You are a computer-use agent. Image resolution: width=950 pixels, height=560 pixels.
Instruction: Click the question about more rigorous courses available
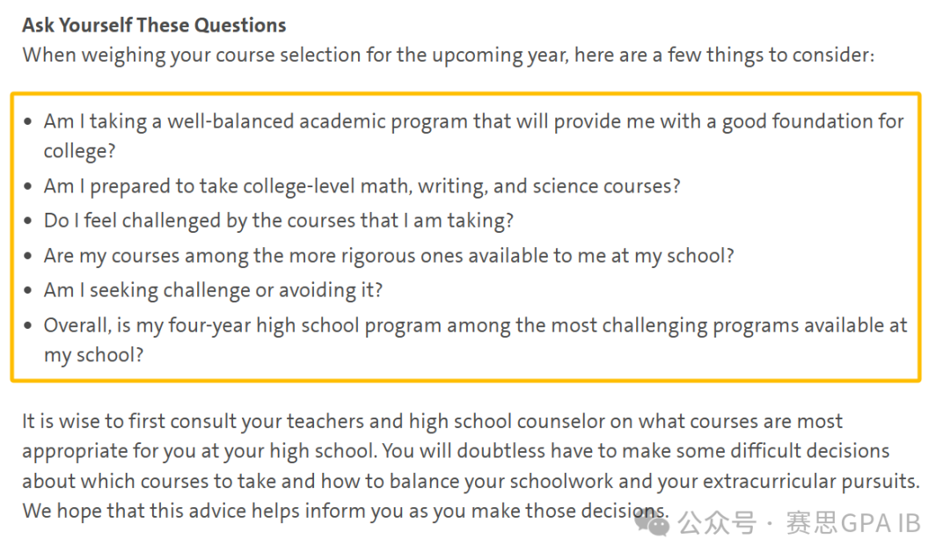[x=389, y=256]
